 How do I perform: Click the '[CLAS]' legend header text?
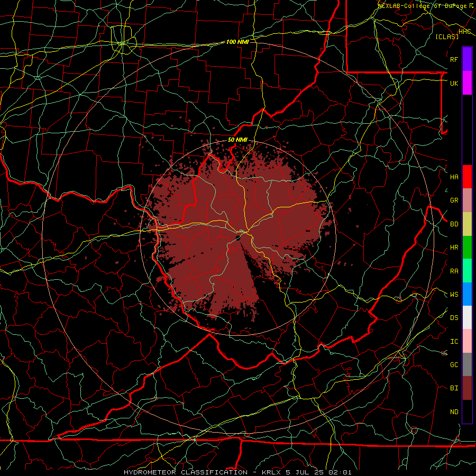pos(447,36)
